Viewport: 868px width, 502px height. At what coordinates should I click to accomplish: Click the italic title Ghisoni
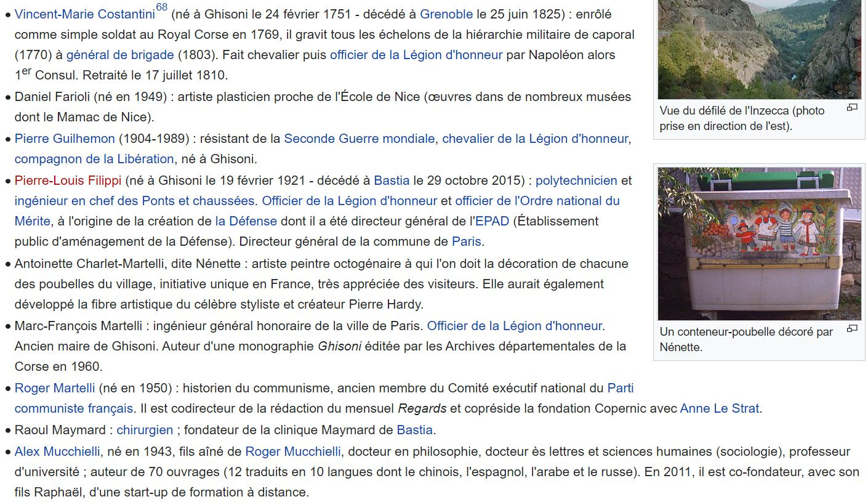(339, 346)
